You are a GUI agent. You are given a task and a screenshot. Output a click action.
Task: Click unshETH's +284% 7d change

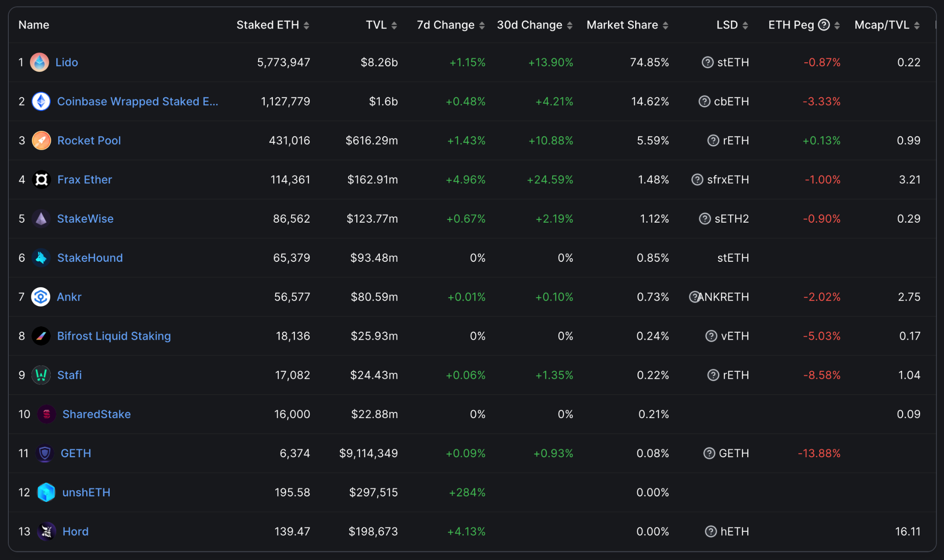point(467,493)
